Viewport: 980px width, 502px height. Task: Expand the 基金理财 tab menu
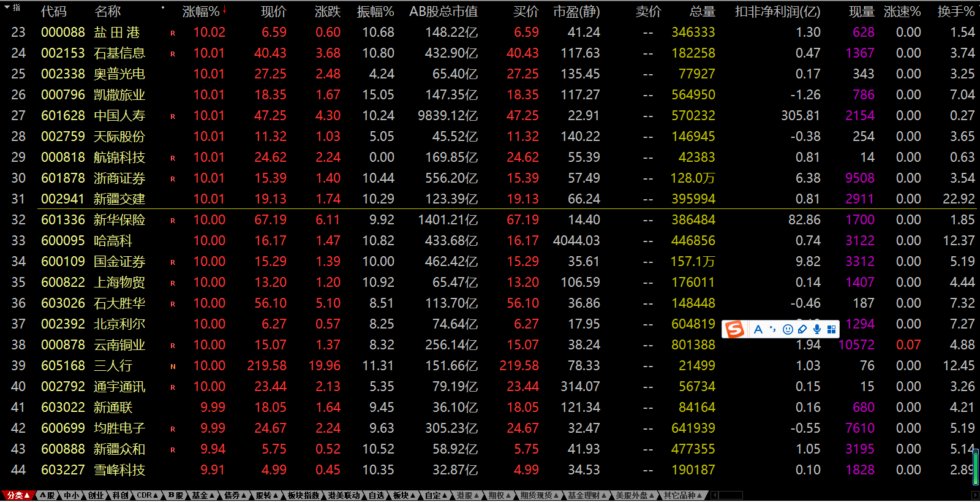(x=588, y=495)
